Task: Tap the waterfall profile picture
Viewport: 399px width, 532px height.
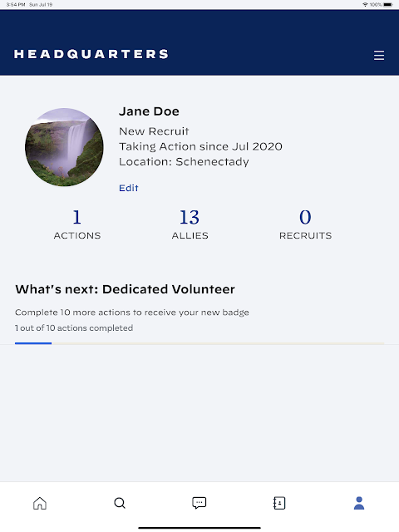Action: pos(64,147)
